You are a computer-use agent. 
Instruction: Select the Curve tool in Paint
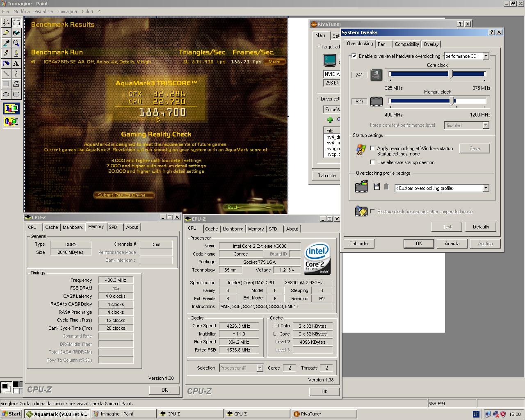(16, 74)
